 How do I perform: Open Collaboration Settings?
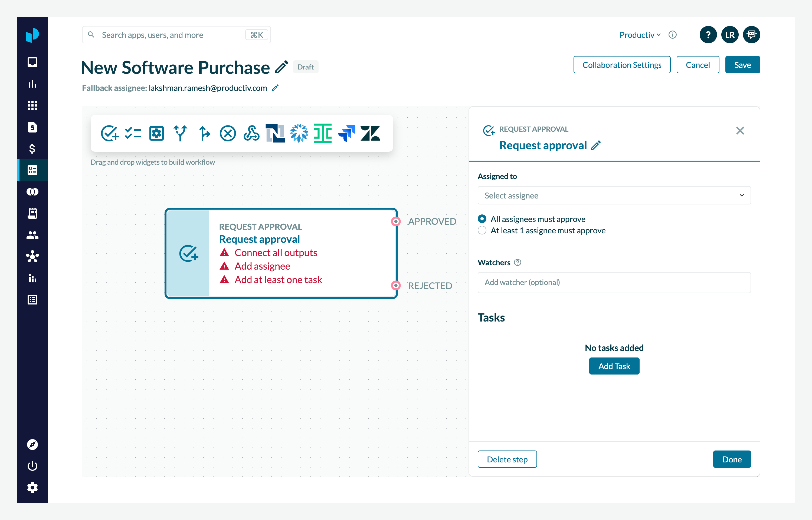[x=621, y=65]
